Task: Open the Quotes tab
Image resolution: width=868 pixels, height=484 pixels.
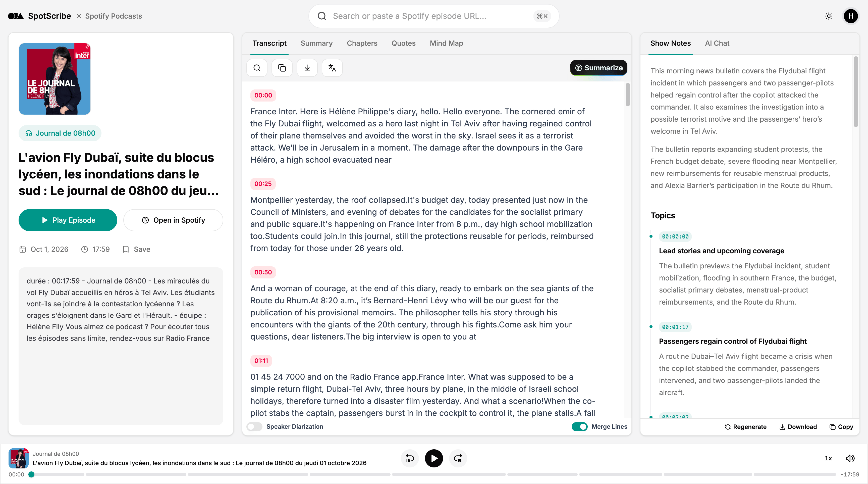Action: [x=403, y=43]
